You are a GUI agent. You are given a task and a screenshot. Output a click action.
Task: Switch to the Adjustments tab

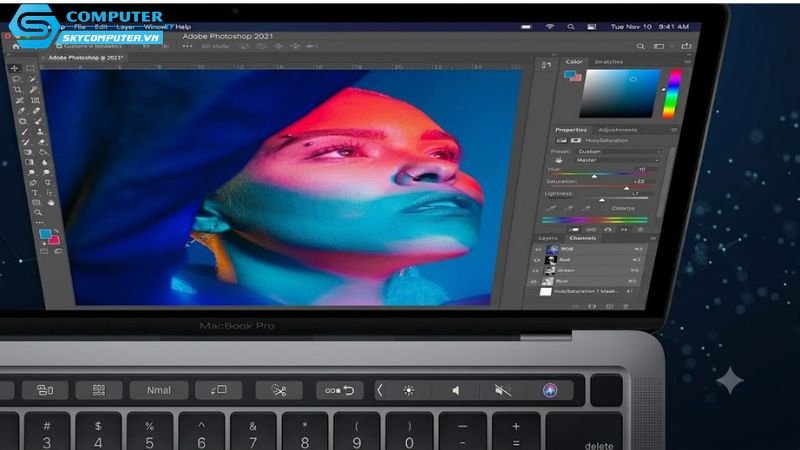click(x=617, y=130)
